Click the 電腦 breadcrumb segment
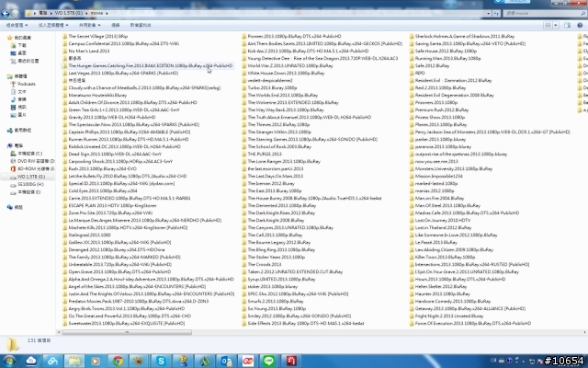The height and width of the screenshot is (368, 588). coord(43,13)
